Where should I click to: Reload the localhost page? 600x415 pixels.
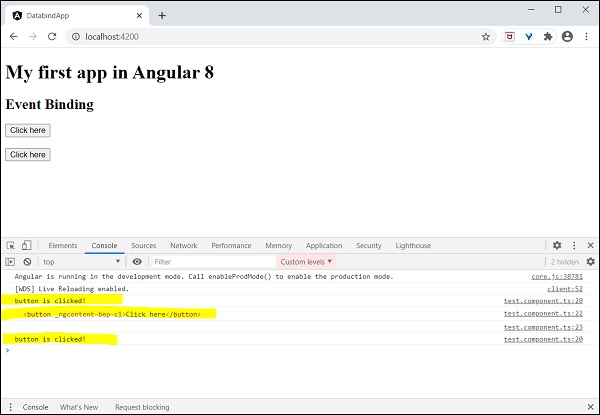pyautogui.click(x=52, y=36)
